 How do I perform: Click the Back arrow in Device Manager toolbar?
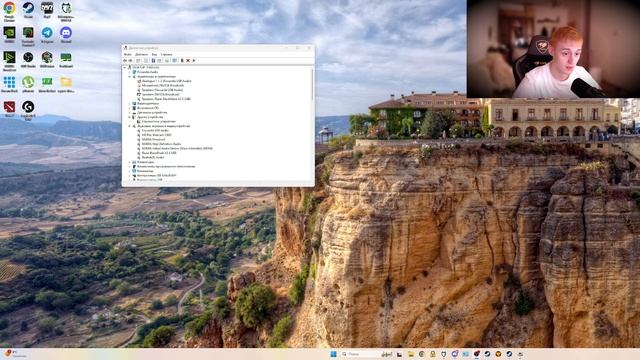tap(125, 60)
